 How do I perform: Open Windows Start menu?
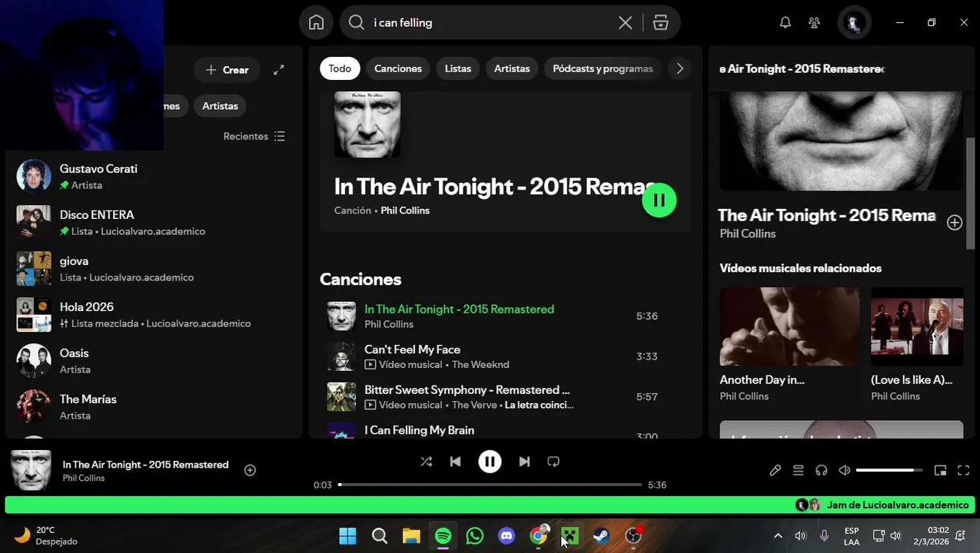pos(347,536)
